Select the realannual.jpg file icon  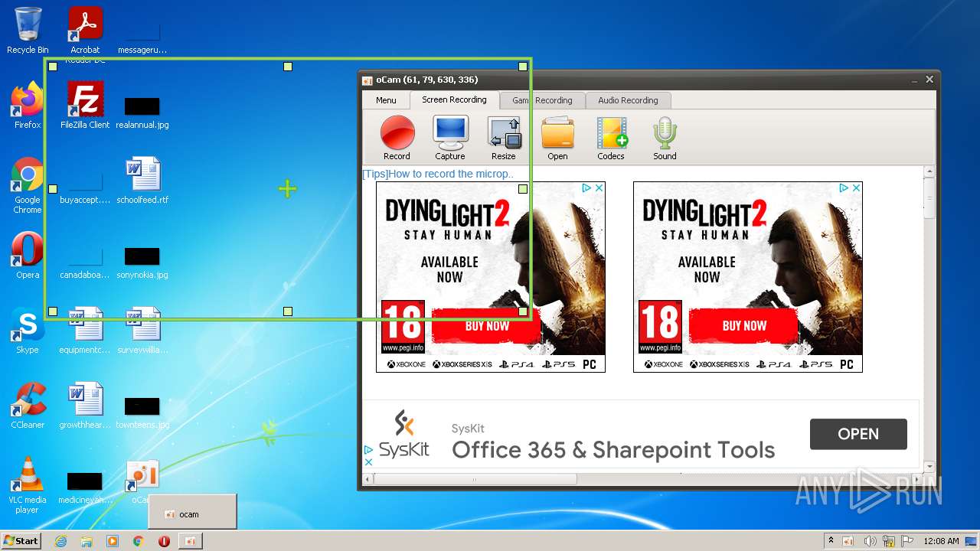point(142,112)
